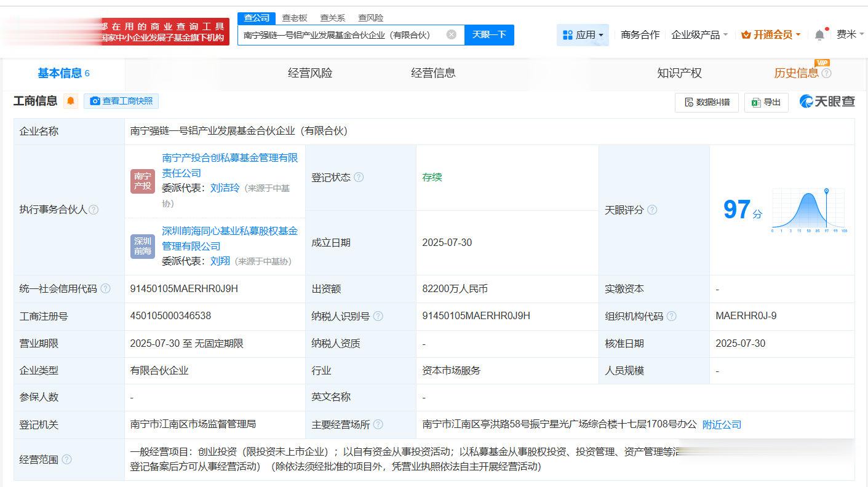Open 开通会员 membership dropdown
This screenshot has height=487, width=868.
[771, 35]
